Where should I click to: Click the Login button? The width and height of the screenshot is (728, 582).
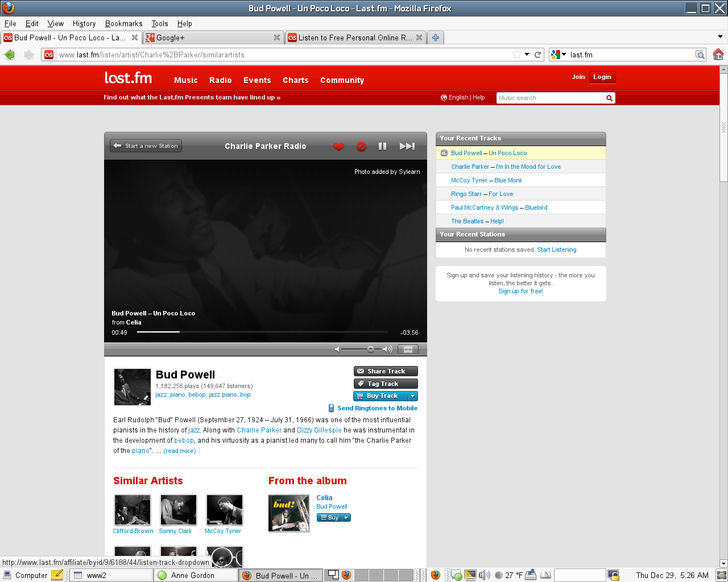tap(602, 77)
